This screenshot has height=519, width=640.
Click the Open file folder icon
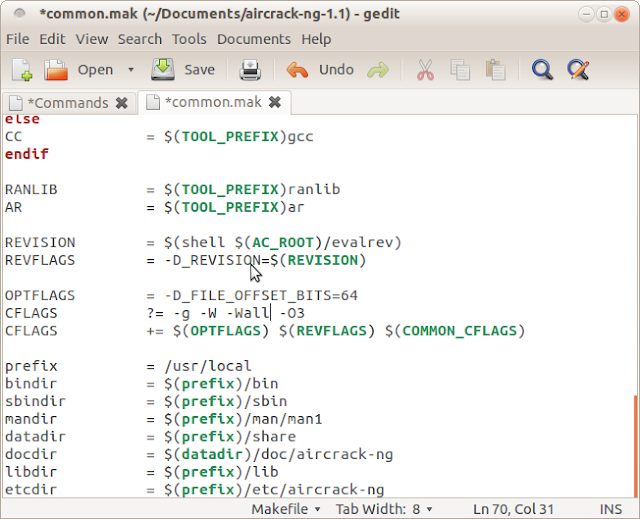coord(56,70)
